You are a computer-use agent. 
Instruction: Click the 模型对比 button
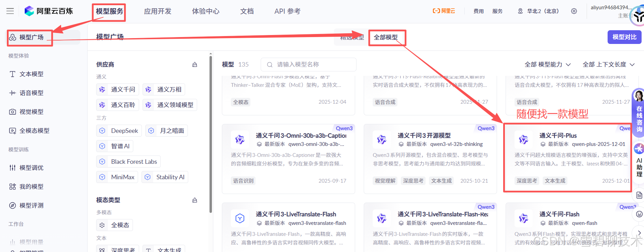(624, 37)
